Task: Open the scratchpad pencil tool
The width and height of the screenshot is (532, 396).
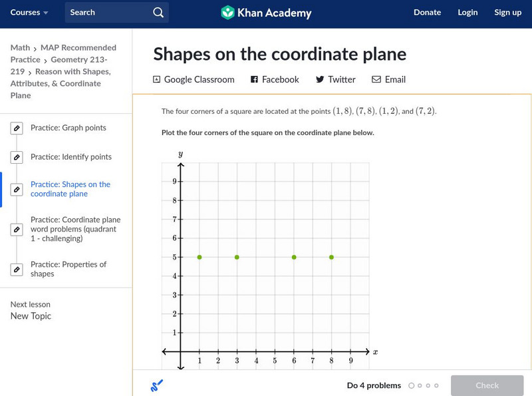Action: pyautogui.click(x=157, y=385)
